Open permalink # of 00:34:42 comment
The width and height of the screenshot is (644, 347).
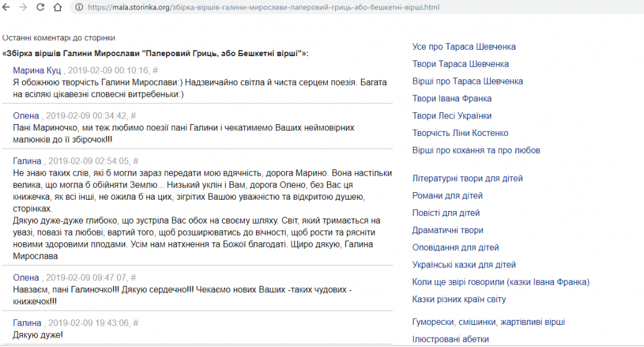[x=133, y=115]
